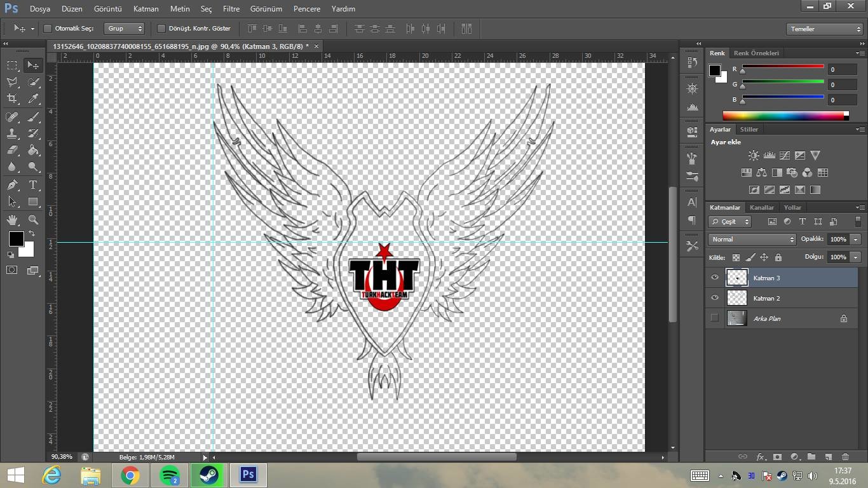Viewport: 868px width, 488px height.
Task: Switch to the Kanallar tab
Action: 762,208
